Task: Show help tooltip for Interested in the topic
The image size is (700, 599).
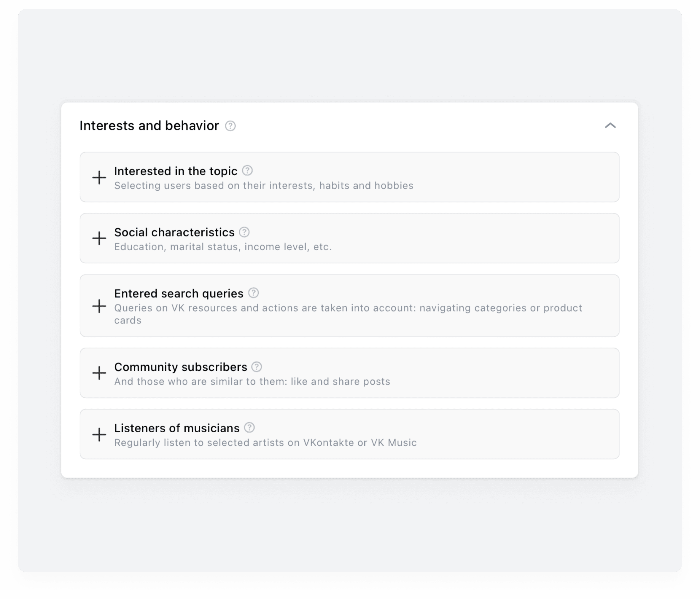Action: (247, 171)
